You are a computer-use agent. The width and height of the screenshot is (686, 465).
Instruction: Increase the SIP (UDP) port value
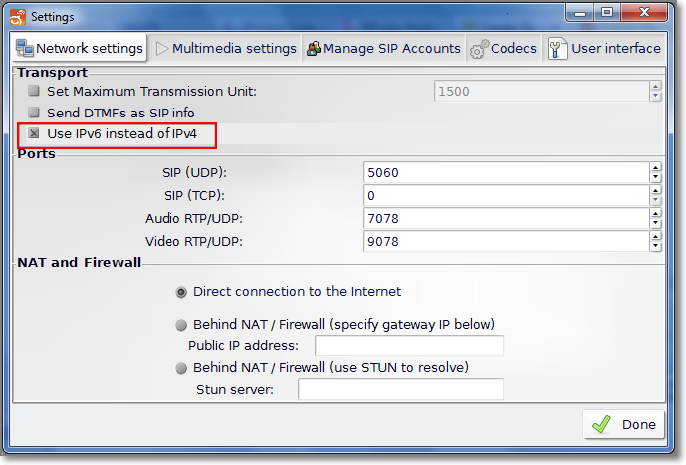[655, 168]
